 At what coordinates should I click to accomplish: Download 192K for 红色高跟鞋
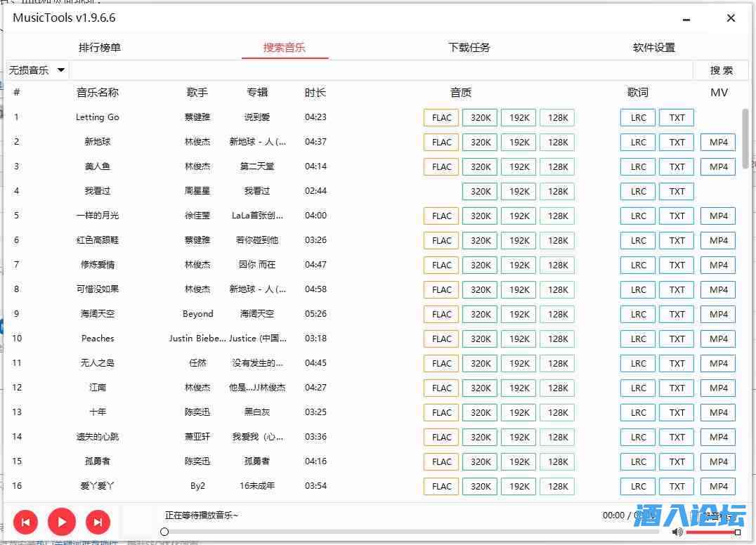[519, 241]
